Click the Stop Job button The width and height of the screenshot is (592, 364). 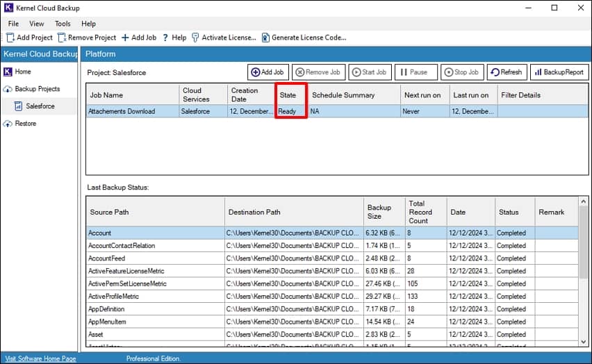pos(462,72)
